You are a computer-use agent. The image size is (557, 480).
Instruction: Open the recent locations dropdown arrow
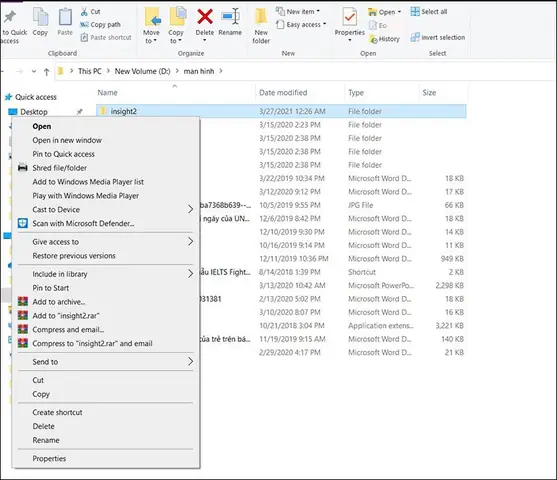click(x=34, y=71)
